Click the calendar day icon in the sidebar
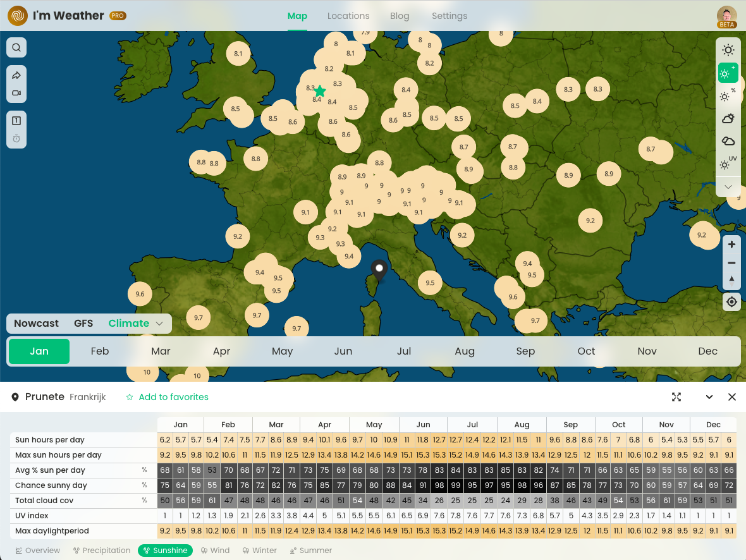Screen dimensions: 746x560 tap(16, 120)
